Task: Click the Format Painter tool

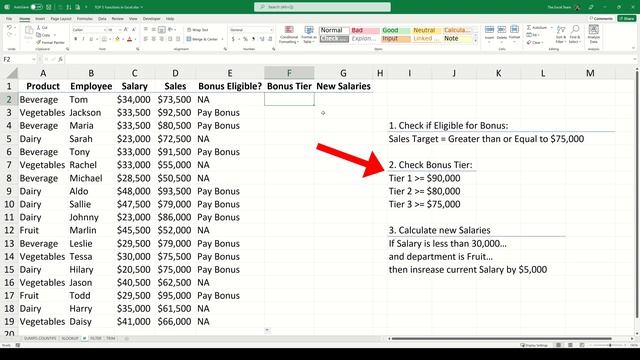Action: click(x=51, y=42)
